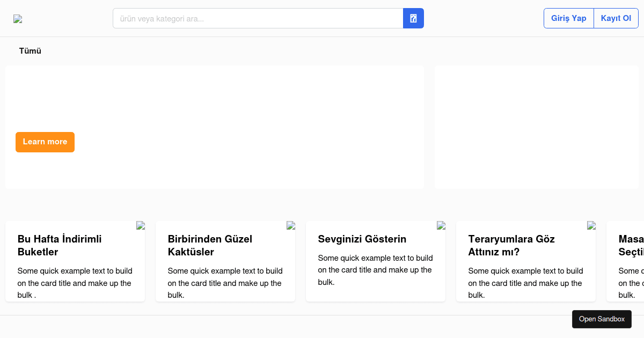Image resolution: width=644 pixels, height=338 pixels.
Task: Click the site logo image
Action: click(x=18, y=19)
